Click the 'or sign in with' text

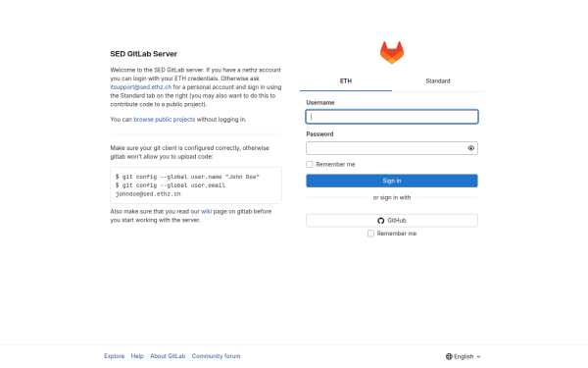[392, 197]
